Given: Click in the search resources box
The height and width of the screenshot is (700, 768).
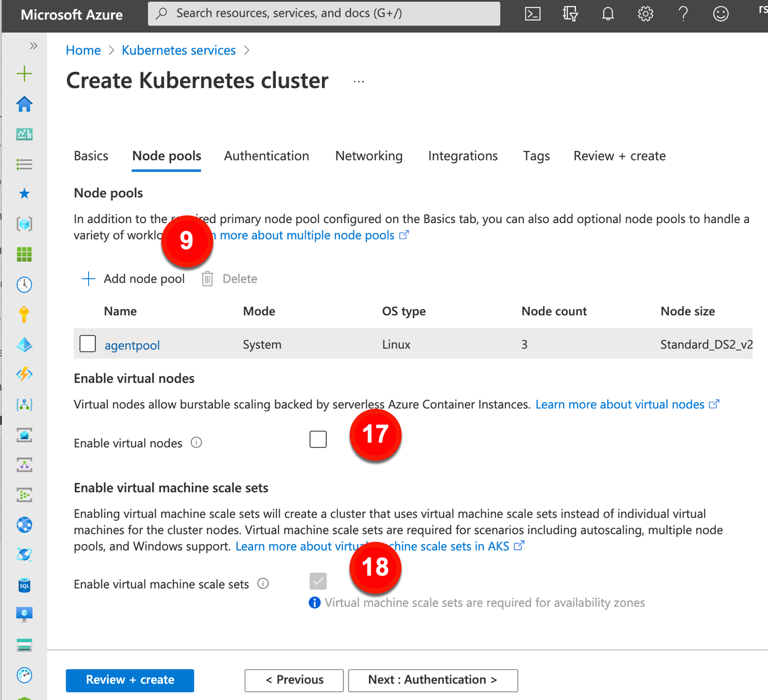Looking at the screenshot, I should coord(324,13).
